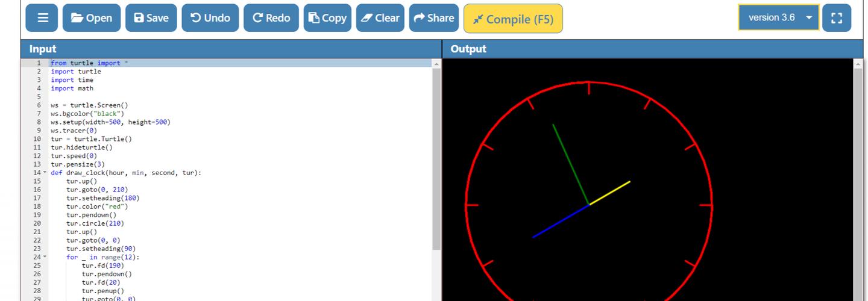Undo the last edit
Image resolution: width=868 pixels, height=301 pixels.
click(210, 18)
